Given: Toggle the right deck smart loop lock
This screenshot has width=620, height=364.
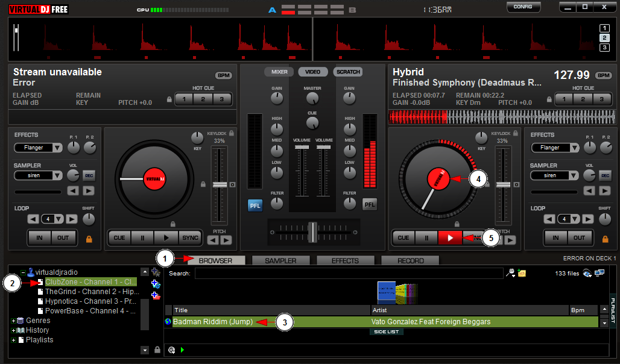Looking at the screenshot, I should 606,239.
